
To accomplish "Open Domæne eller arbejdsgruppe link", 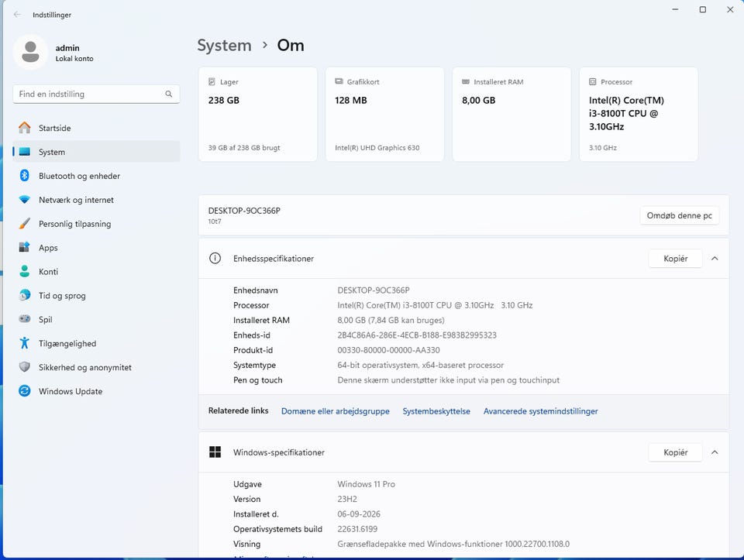I will [x=335, y=411].
